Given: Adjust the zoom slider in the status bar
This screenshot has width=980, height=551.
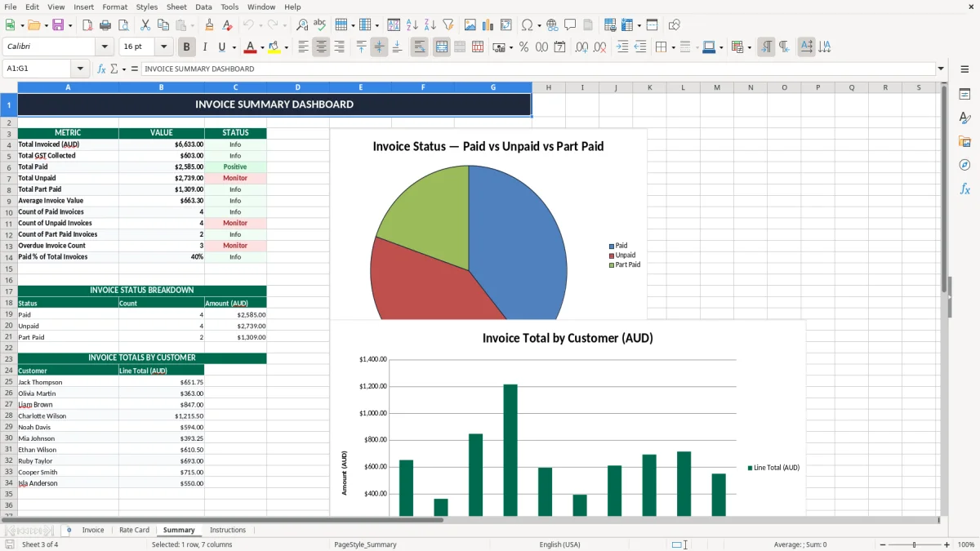Looking at the screenshot, I should (914, 544).
